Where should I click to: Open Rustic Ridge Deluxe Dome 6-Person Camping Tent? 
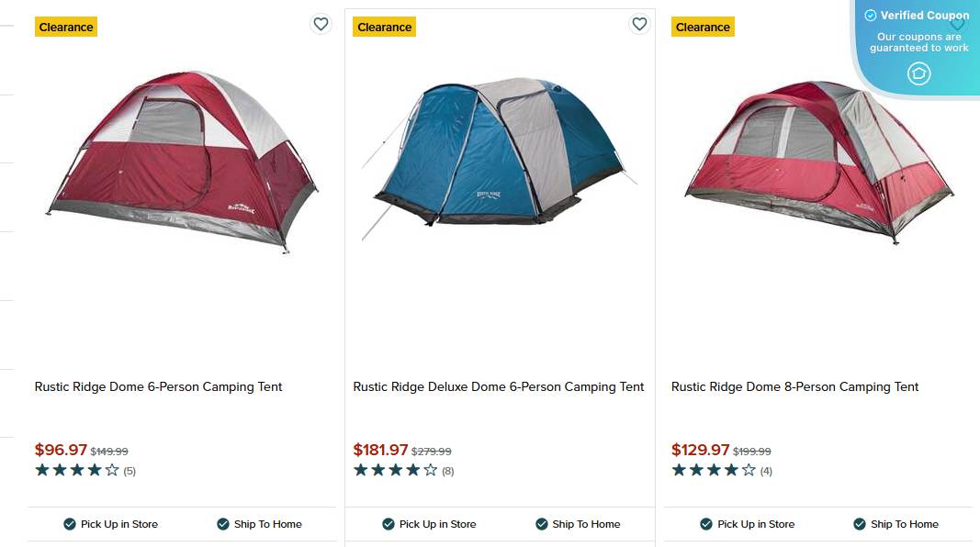click(499, 387)
